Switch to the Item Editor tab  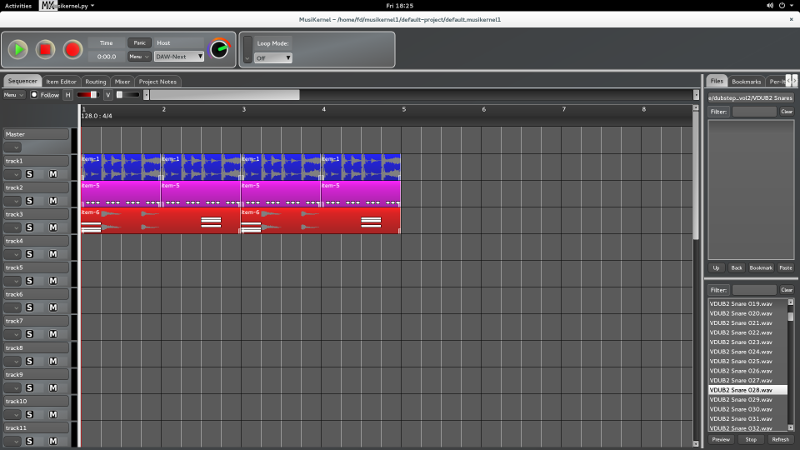point(61,82)
